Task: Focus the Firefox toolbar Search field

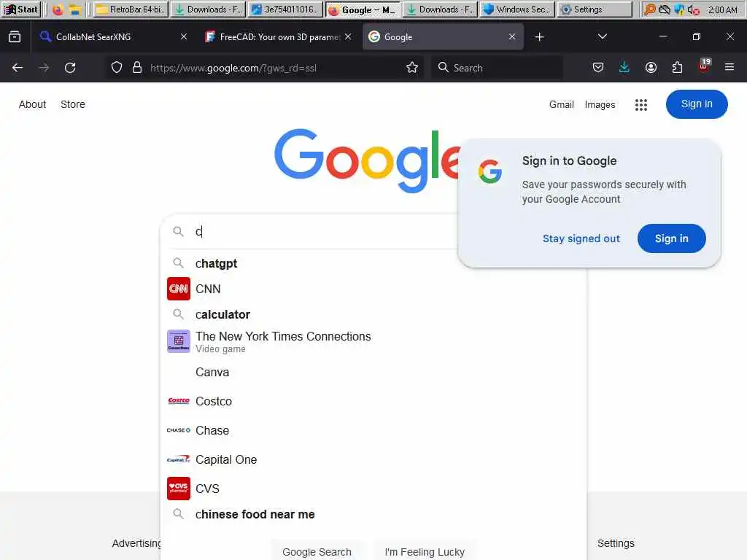Action: (x=497, y=68)
